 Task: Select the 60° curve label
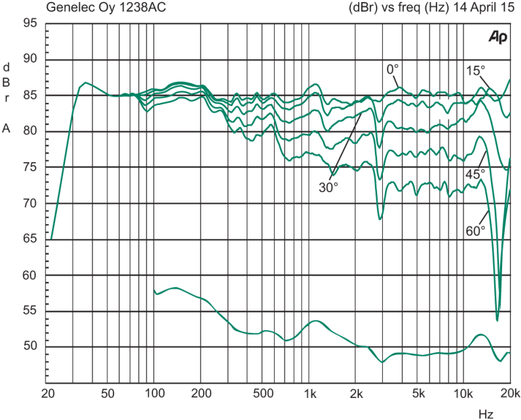pyautogui.click(x=475, y=231)
